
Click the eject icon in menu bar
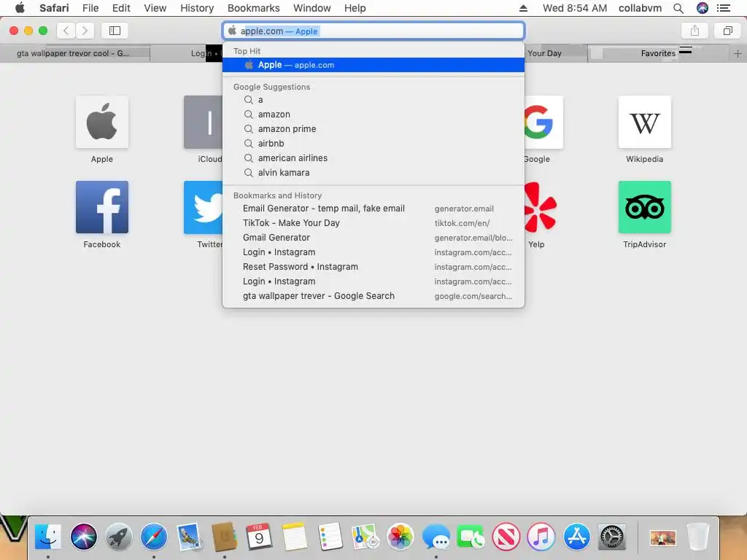click(523, 8)
